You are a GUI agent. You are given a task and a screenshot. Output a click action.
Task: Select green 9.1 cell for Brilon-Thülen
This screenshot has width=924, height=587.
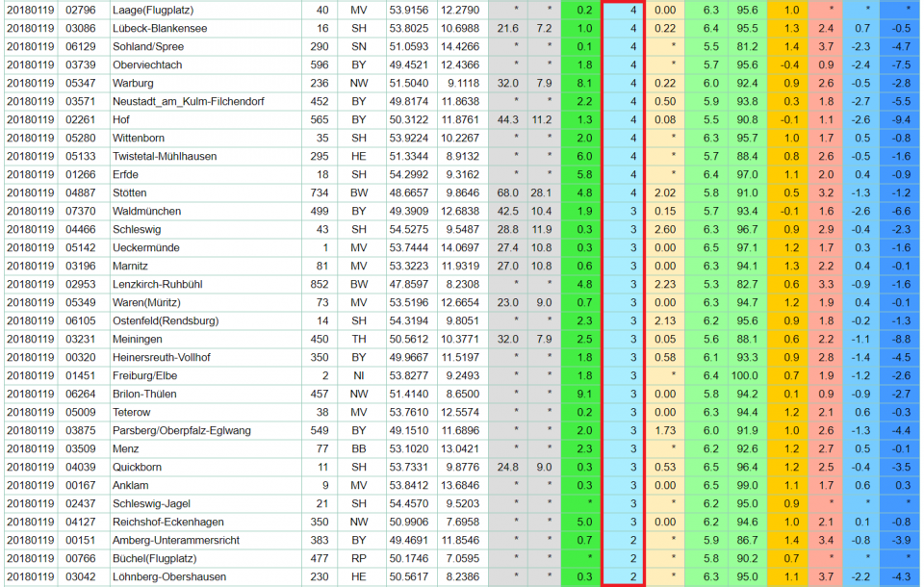pos(583,394)
